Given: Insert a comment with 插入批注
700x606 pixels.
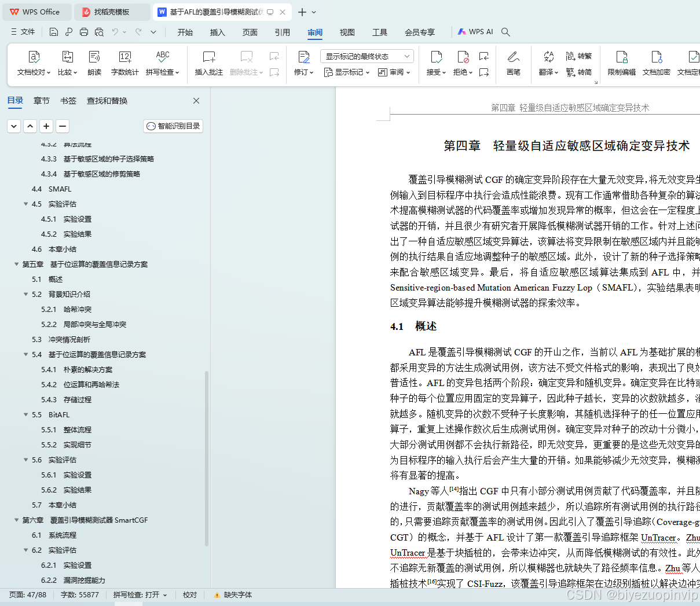Looking at the screenshot, I should (x=208, y=64).
